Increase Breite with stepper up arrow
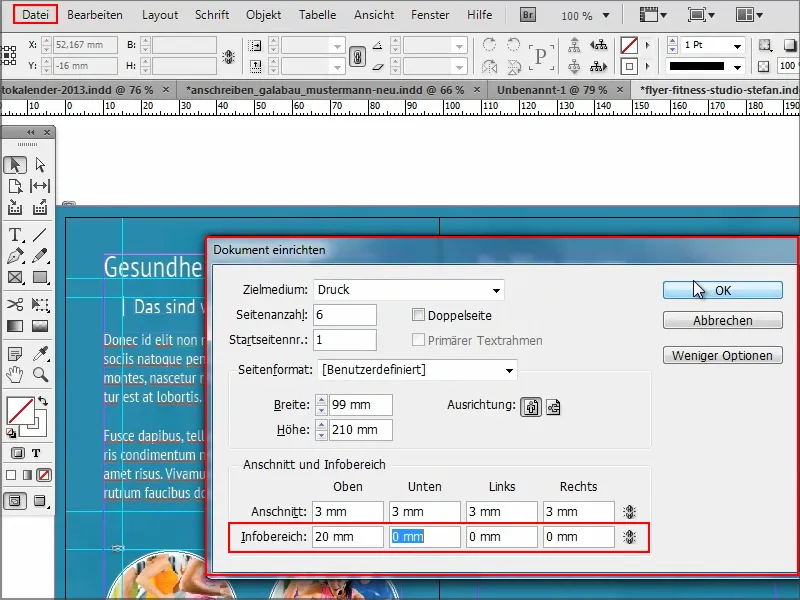The image size is (800, 600). 321,400
